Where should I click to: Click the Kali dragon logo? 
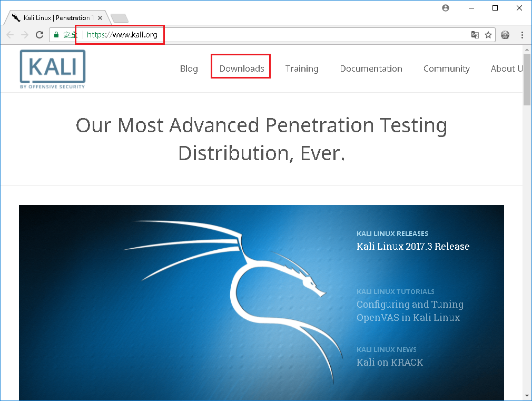pyautogui.click(x=52, y=69)
